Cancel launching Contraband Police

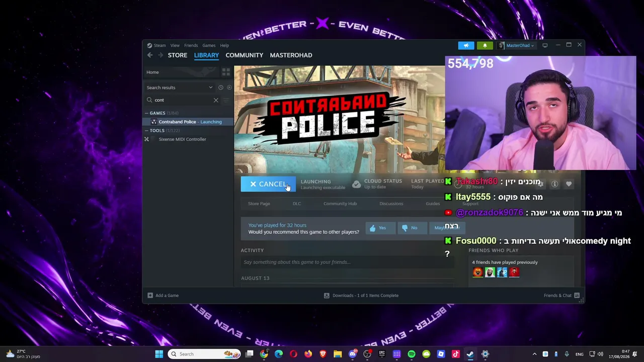pyautogui.click(x=268, y=184)
